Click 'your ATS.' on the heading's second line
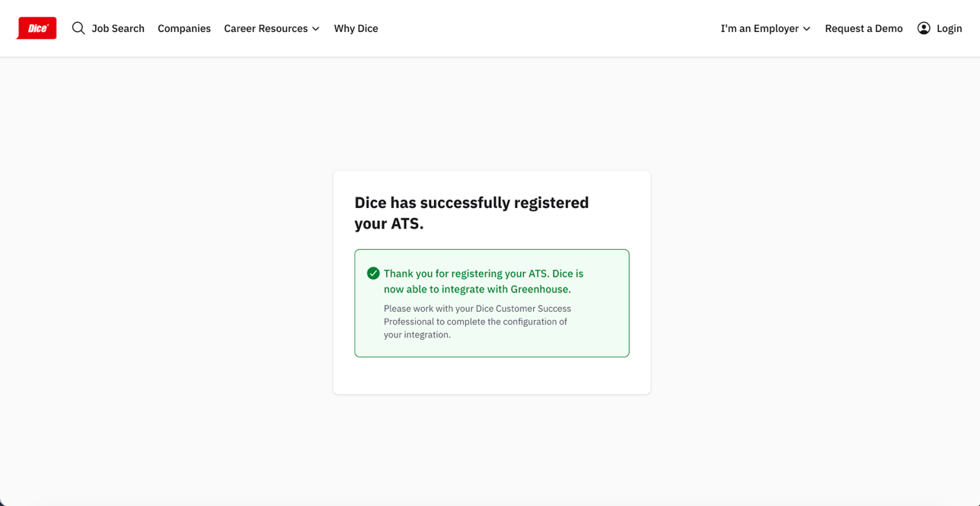980x506 pixels. pos(389,223)
